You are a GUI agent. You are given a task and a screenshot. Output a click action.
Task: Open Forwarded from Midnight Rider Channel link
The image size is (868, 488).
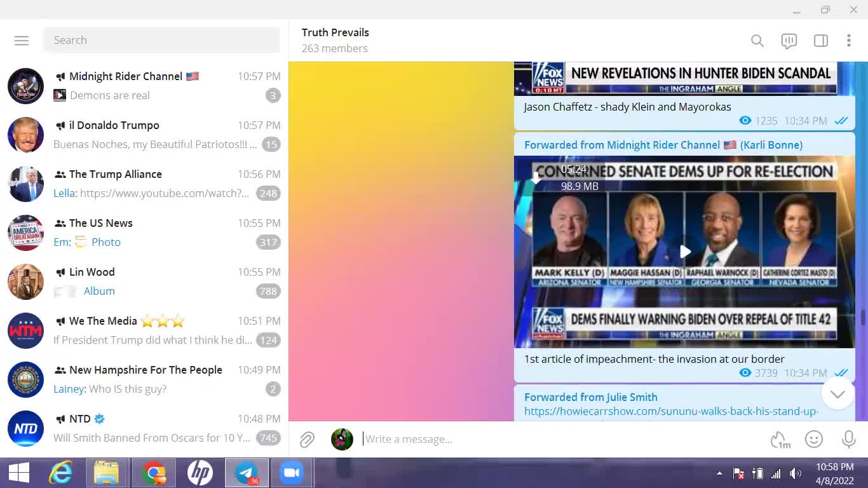coord(663,145)
